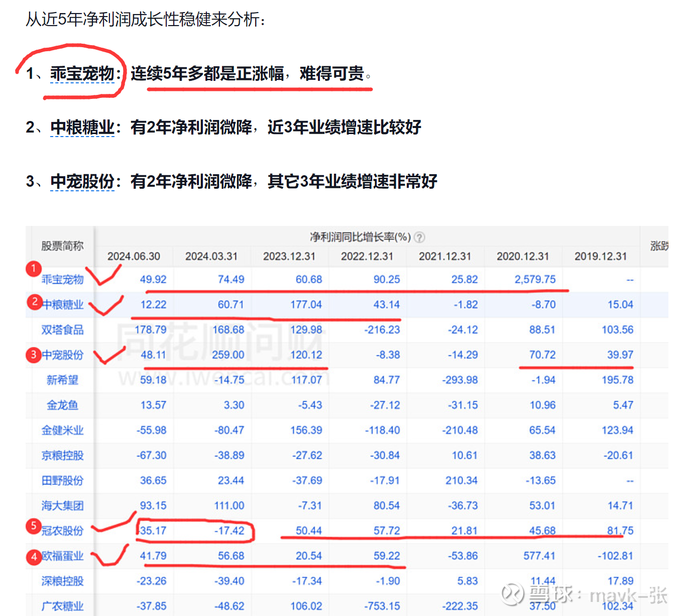Screen dimensions: 687x616
Task: Click the cell value -17.42
Action: [230, 530]
